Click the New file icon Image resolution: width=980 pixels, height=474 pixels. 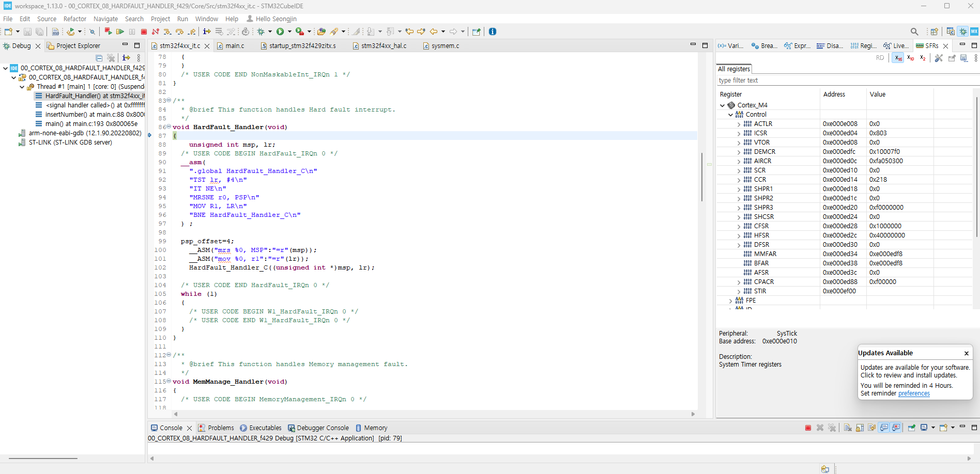(x=8, y=31)
